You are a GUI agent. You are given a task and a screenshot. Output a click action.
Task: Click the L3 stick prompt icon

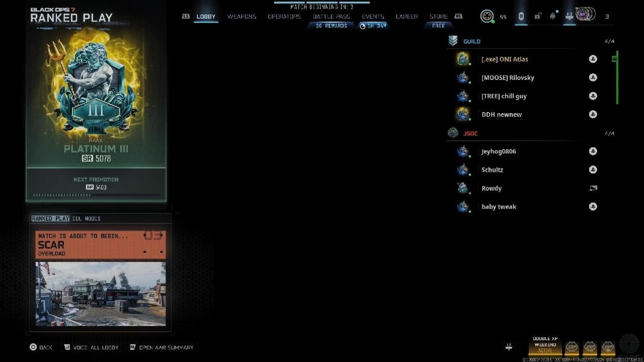coord(509,346)
